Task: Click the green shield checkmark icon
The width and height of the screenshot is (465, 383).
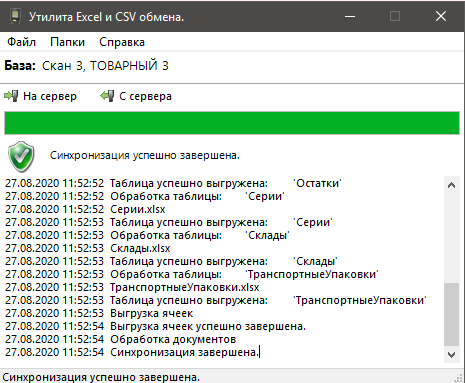Action: coord(21,156)
